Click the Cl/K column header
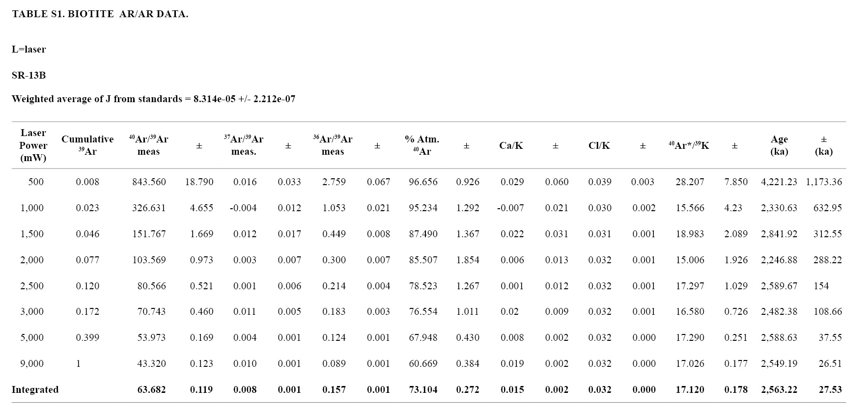Screen dimensions: 868x414 pos(599,146)
